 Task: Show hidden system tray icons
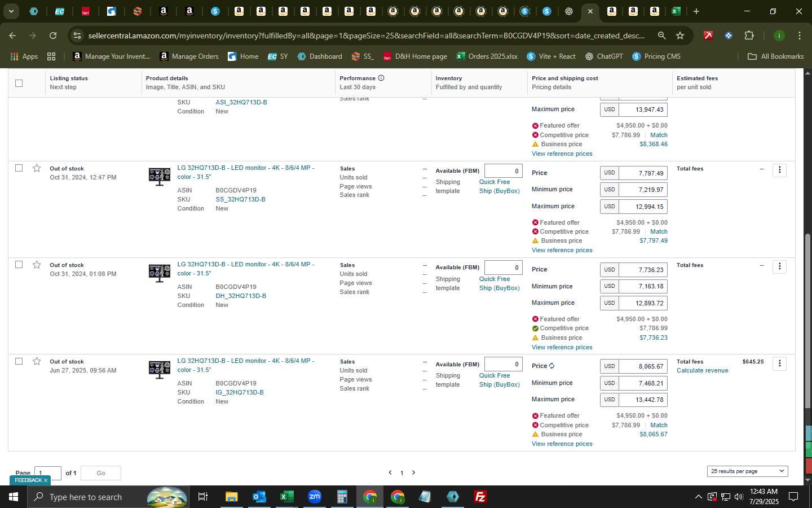[698, 497]
